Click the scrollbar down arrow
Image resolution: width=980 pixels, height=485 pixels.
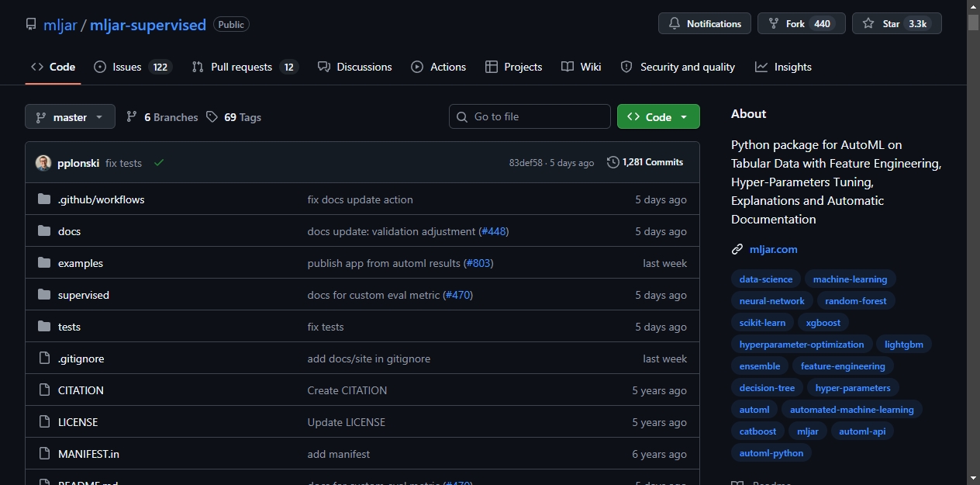click(x=973, y=478)
